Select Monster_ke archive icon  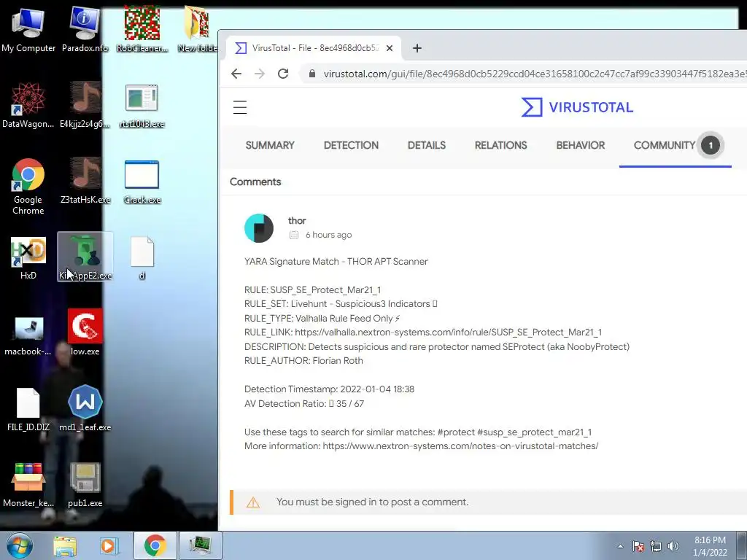[28, 484]
